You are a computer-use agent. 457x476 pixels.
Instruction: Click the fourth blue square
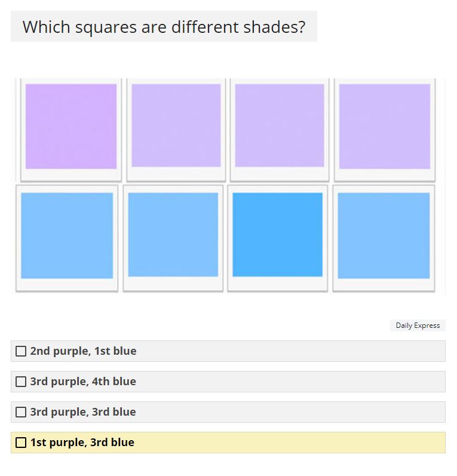coord(384,235)
